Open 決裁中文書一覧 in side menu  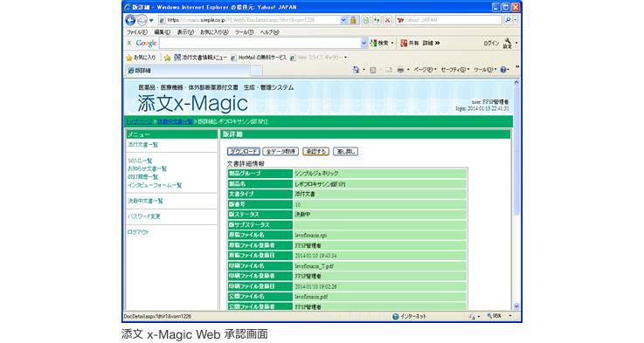pos(145,201)
